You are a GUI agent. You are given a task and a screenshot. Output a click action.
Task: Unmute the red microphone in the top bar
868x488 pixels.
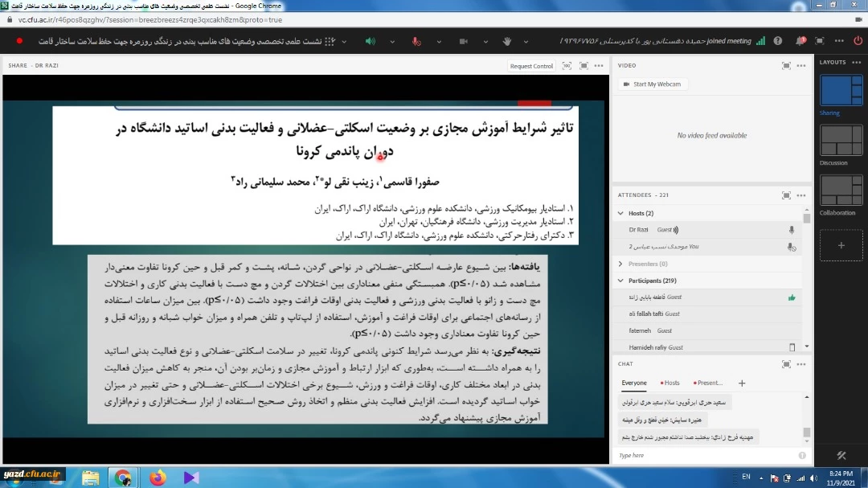[x=416, y=41]
